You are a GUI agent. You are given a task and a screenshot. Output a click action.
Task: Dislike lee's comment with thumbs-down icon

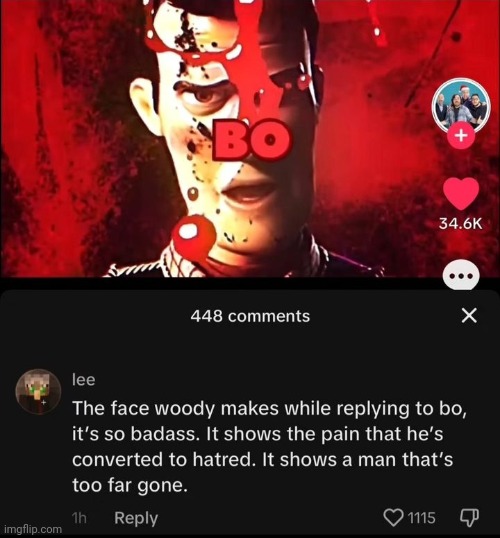[469, 517]
